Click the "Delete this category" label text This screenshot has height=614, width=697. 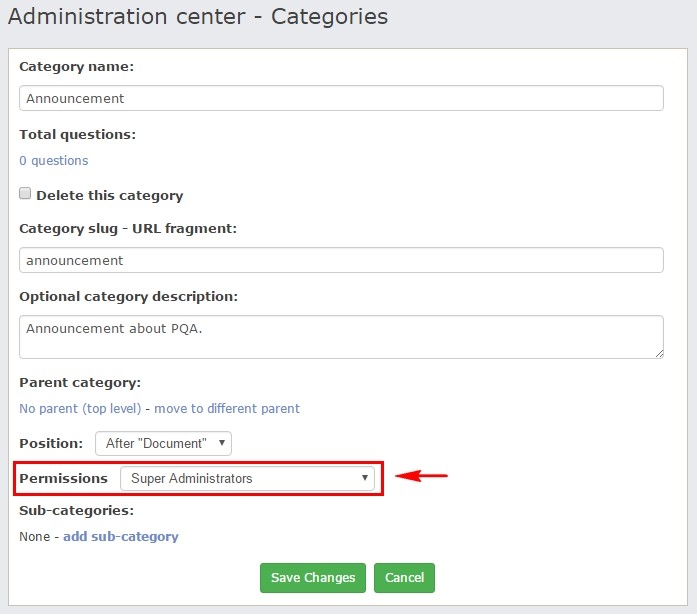click(x=109, y=195)
